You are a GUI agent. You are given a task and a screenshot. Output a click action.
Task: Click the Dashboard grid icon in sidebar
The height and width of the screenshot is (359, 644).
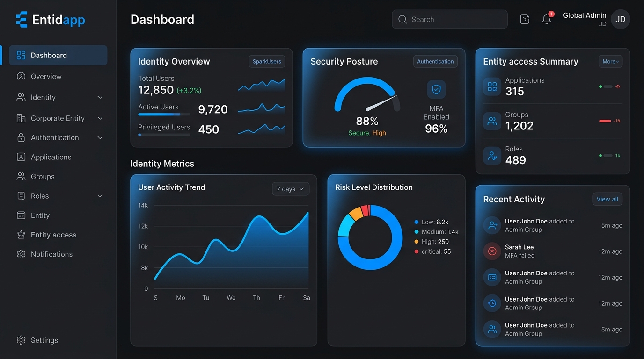[x=21, y=55]
